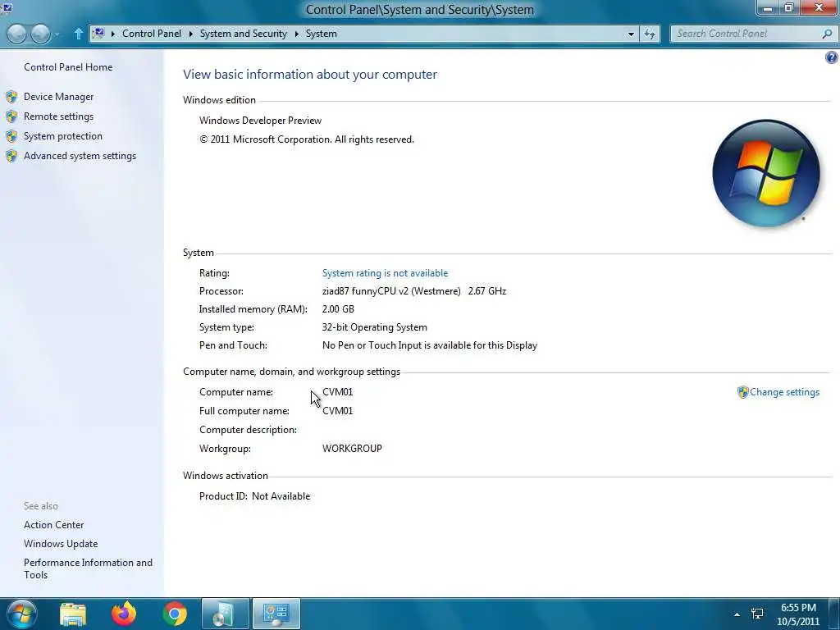This screenshot has height=630, width=840.
Task: Click Change settings for computer name
Action: 784,392
